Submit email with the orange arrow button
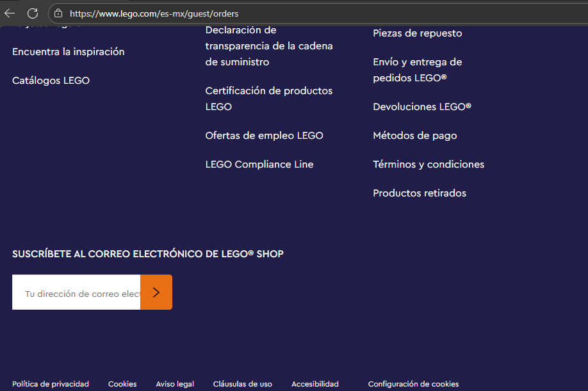588x391 pixels. pos(156,292)
